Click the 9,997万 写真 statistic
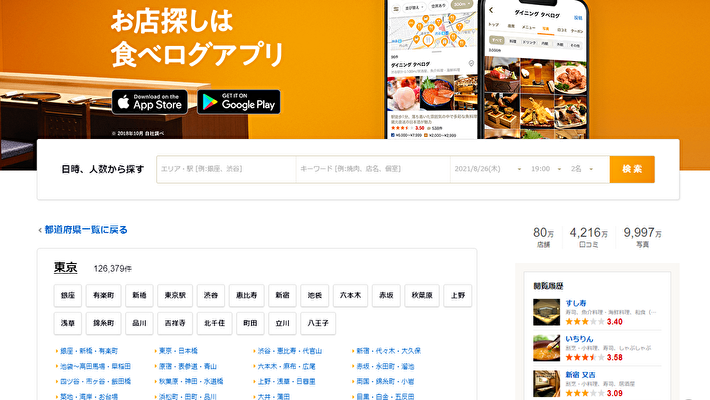710x400 pixels. (x=643, y=237)
